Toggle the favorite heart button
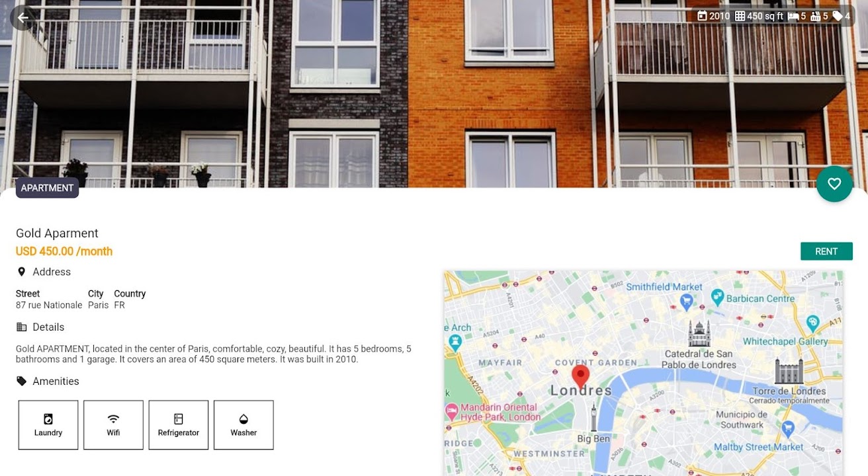868x476 pixels. pyautogui.click(x=834, y=184)
